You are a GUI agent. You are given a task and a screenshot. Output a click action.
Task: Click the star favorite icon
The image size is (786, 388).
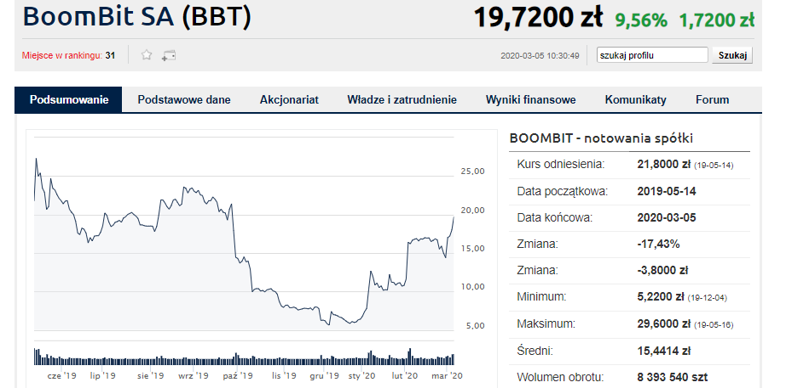click(146, 55)
